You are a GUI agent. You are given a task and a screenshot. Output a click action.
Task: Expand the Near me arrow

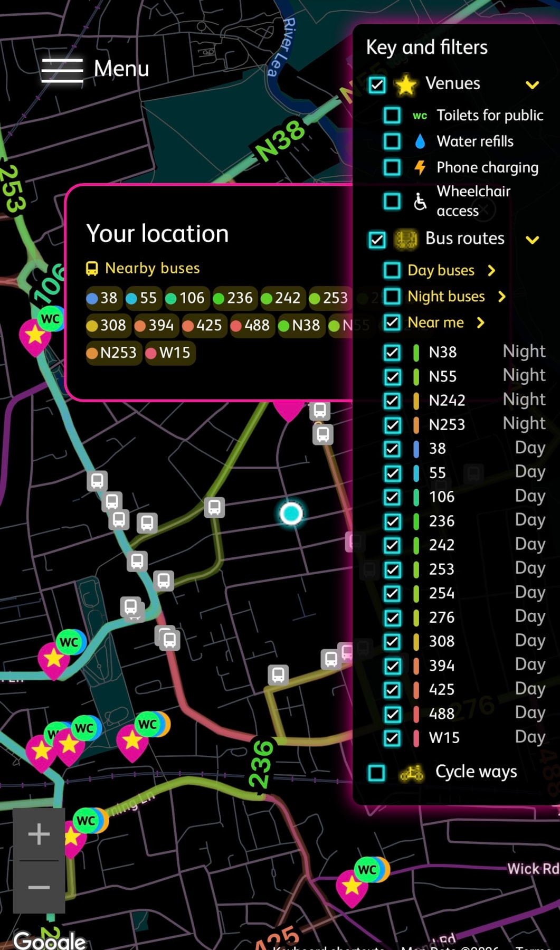481,322
